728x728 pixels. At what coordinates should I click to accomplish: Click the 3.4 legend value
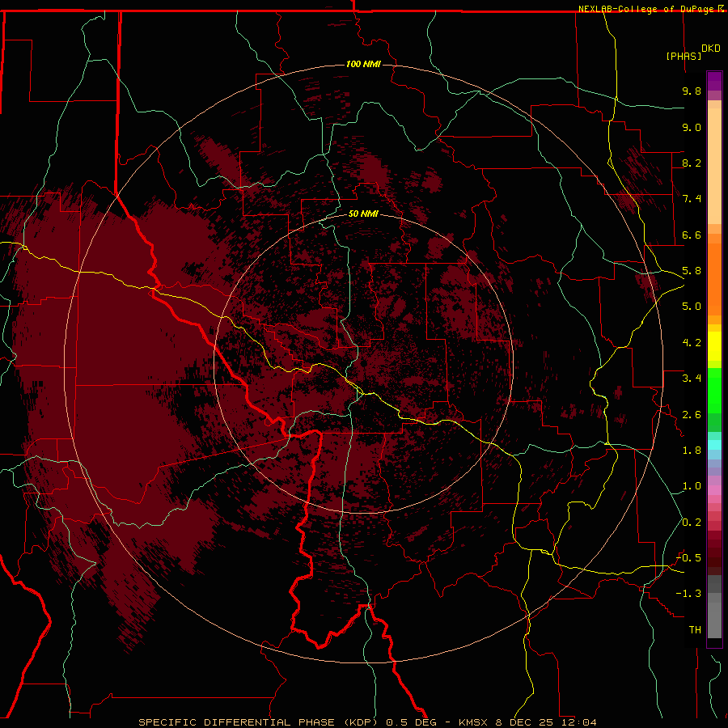coord(692,379)
